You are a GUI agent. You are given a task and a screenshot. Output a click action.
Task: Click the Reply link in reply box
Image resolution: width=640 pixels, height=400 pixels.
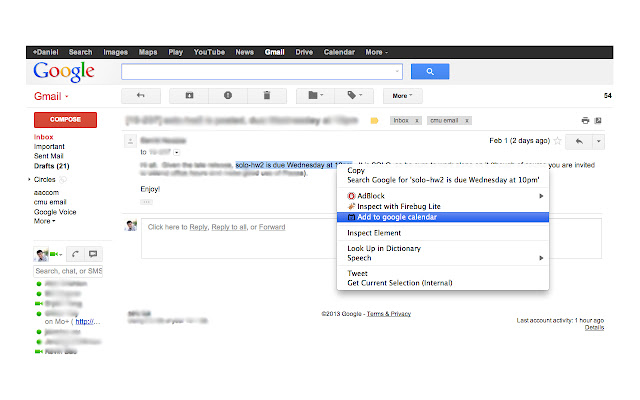198,227
